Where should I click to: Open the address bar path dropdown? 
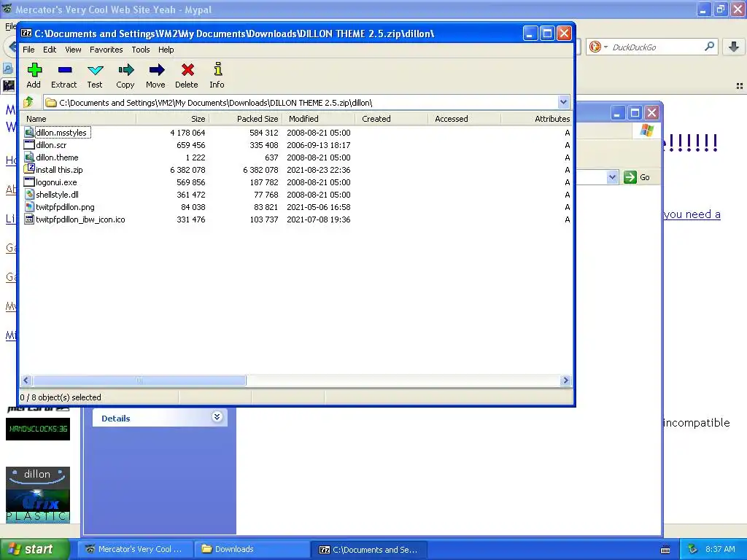pos(563,102)
